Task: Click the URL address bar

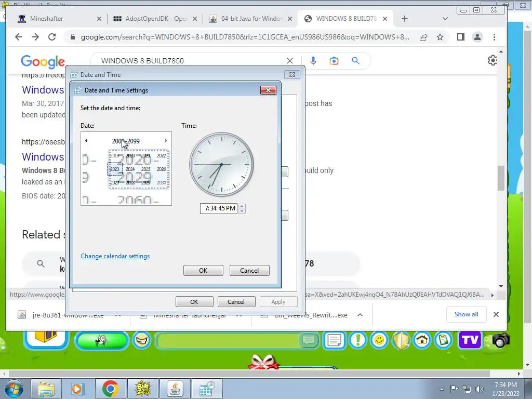Action: [245, 37]
